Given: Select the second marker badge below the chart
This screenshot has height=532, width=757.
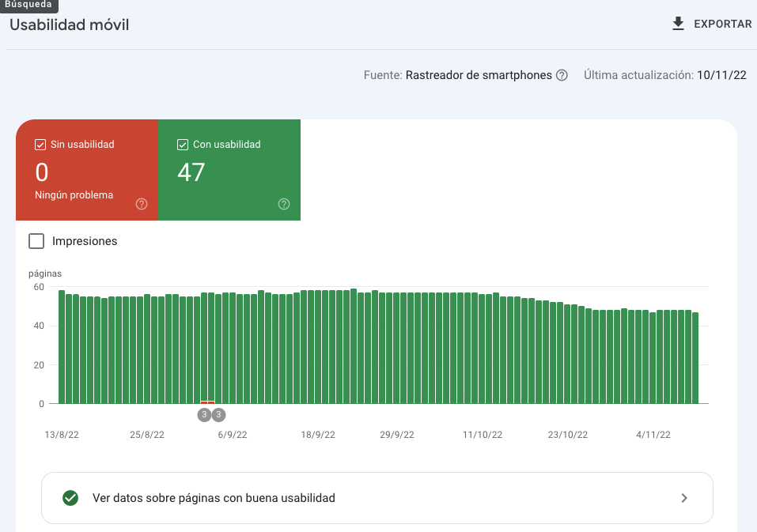Looking at the screenshot, I should 218,414.
